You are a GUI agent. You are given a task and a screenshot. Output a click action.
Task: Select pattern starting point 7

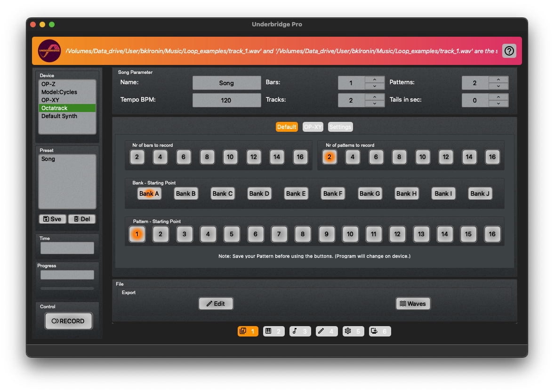(279, 234)
